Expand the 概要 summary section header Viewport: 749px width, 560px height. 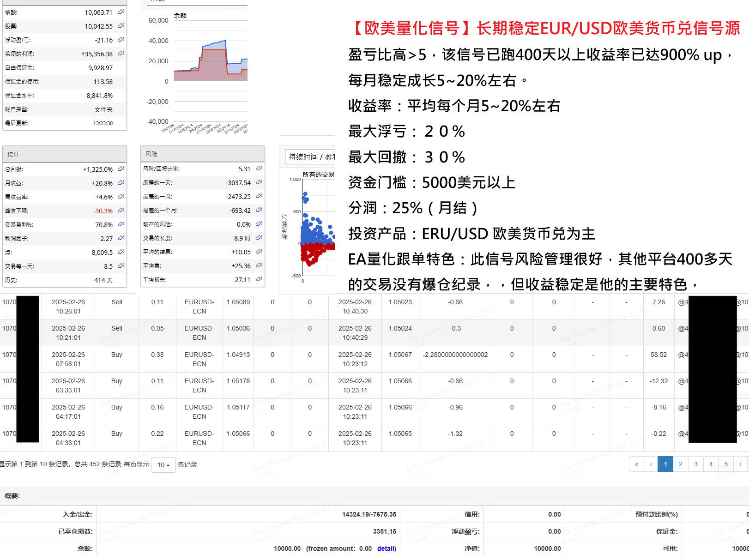[12, 495]
